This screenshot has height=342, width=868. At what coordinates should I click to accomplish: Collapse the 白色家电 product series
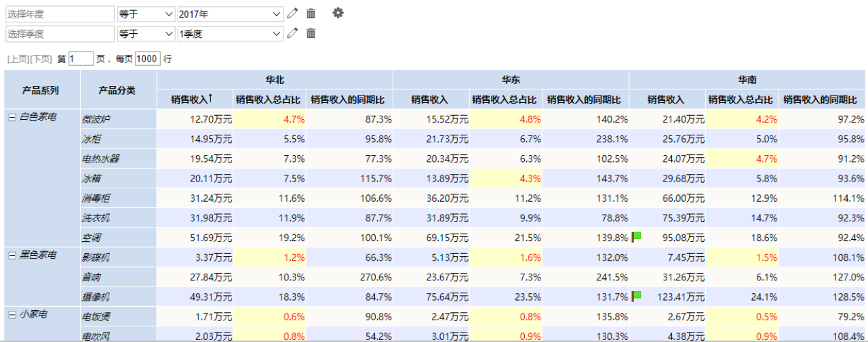coord(12,117)
